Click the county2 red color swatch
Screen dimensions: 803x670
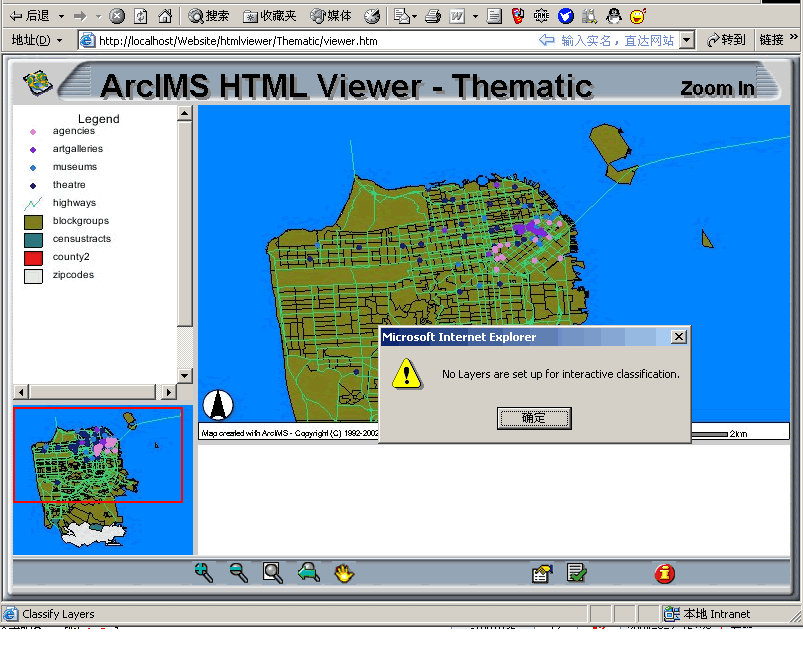[x=33, y=258]
